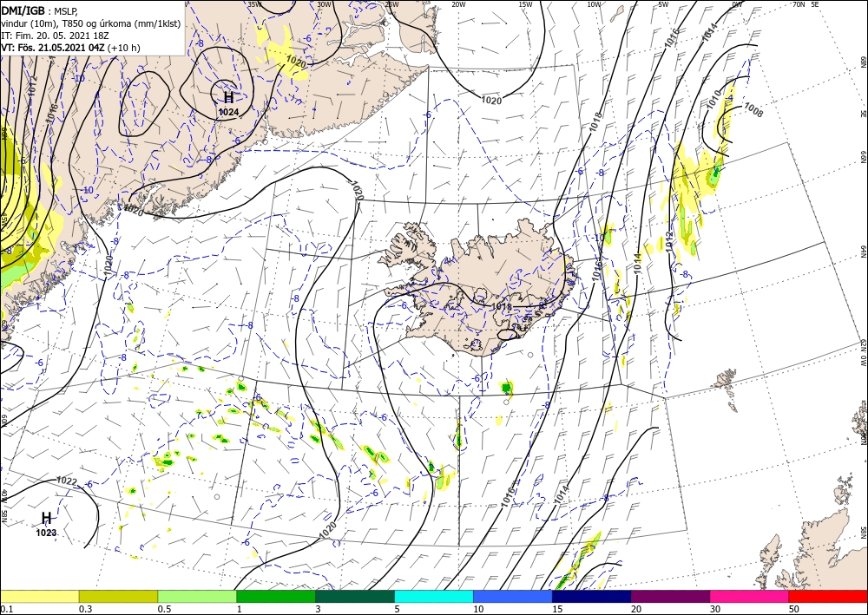Click the '0.1' legend scale value
The height and width of the screenshot is (615, 868).
tap(5, 609)
